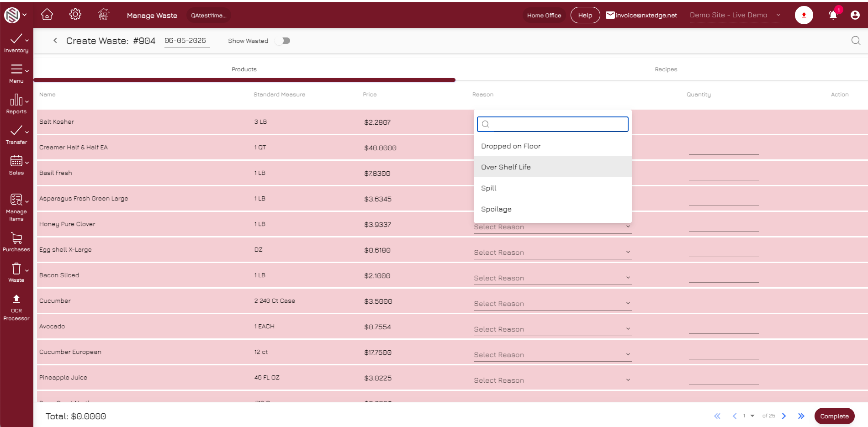This screenshot has width=868, height=427.
Task: Open the home icon in top bar
Action: point(47,15)
